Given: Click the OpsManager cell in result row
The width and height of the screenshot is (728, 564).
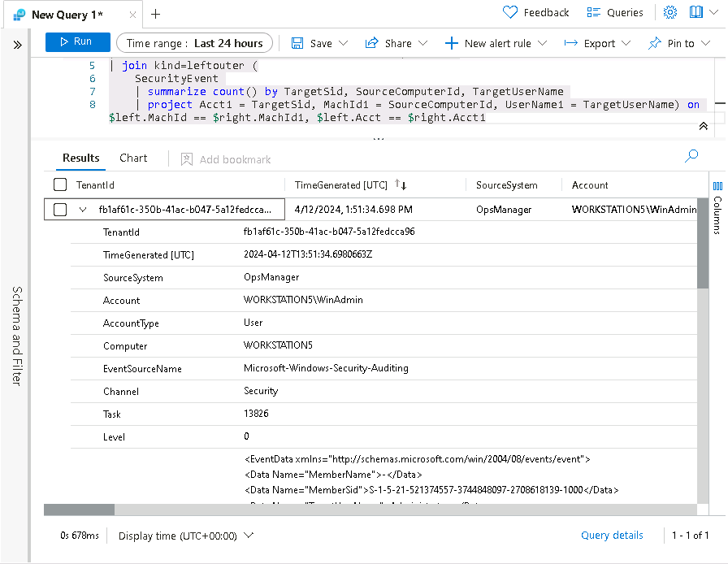Looking at the screenshot, I should 504,210.
